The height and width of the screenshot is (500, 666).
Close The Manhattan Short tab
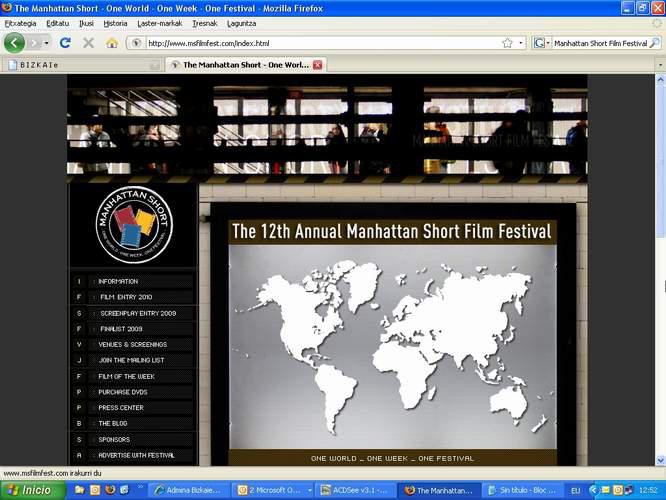[317, 65]
